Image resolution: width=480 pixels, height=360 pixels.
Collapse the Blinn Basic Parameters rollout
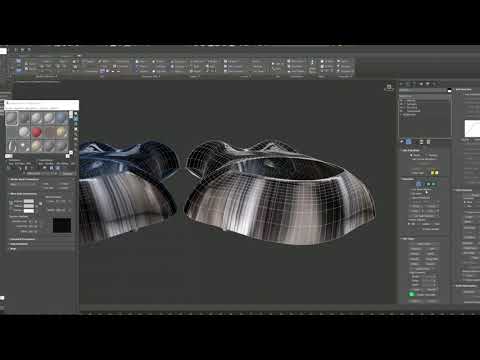(x=23, y=194)
